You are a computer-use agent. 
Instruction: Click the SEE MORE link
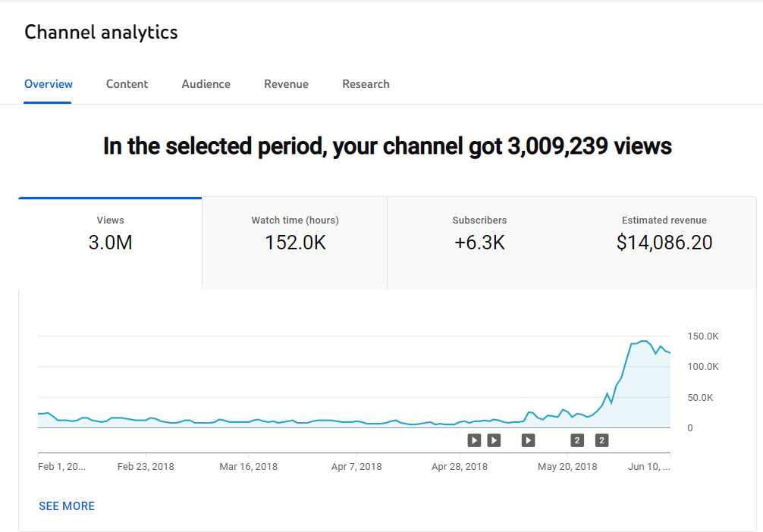(x=67, y=505)
